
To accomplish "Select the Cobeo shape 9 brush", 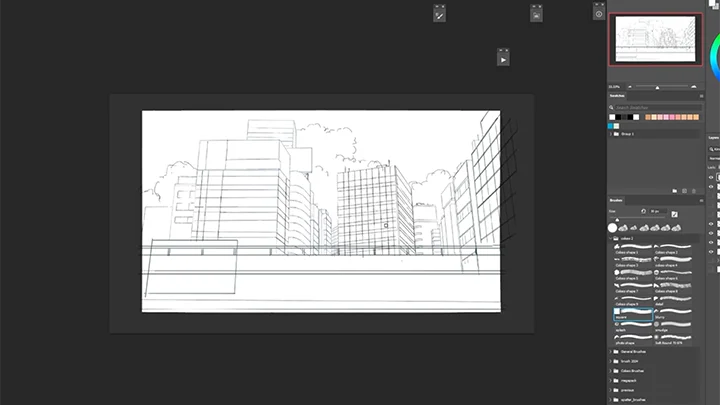I will 633,301.
